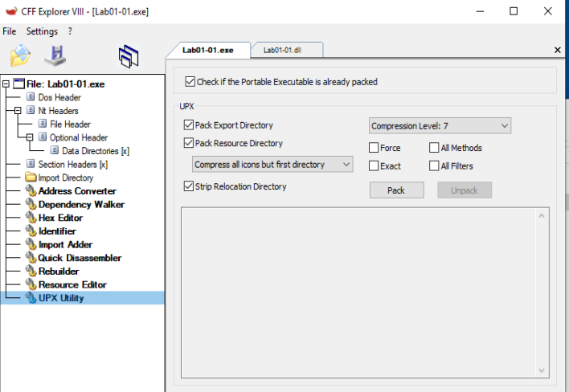The width and height of the screenshot is (569, 392).
Task: Click the Address Converter gear icon
Action: point(31,190)
